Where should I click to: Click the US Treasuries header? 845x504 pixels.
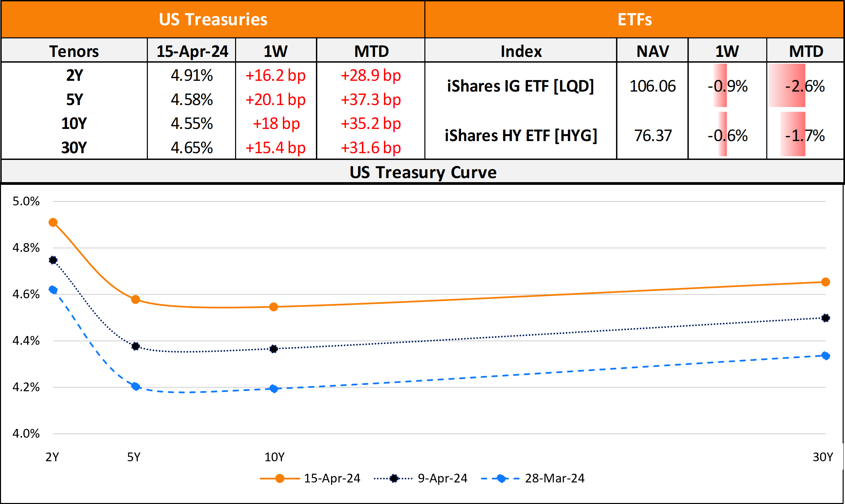pyautogui.click(x=213, y=19)
